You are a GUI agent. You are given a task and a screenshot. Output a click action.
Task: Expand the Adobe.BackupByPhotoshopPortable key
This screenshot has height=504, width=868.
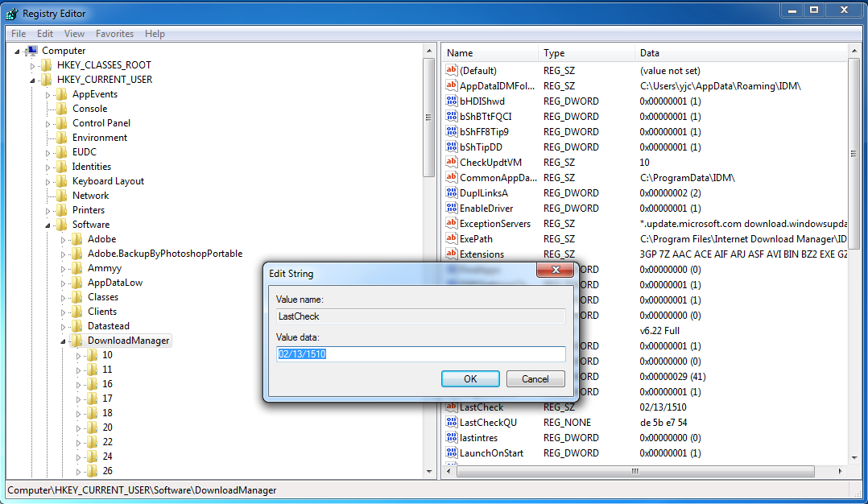click(x=63, y=254)
